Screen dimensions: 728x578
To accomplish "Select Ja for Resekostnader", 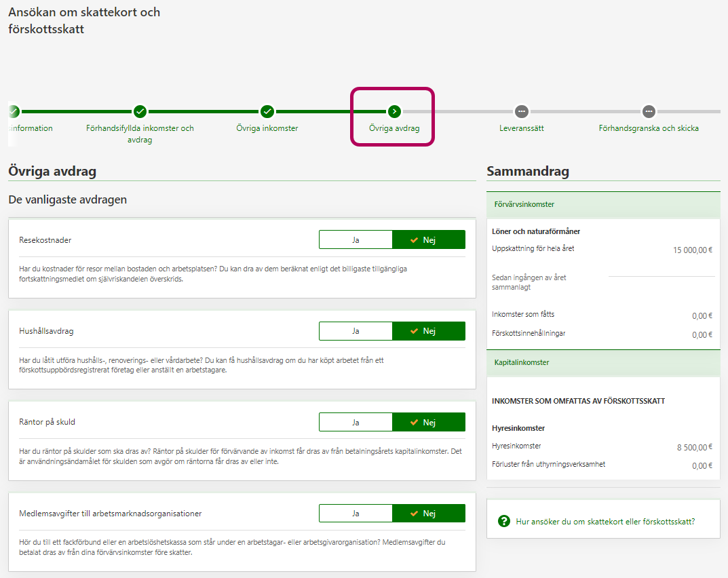I will [x=356, y=240].
